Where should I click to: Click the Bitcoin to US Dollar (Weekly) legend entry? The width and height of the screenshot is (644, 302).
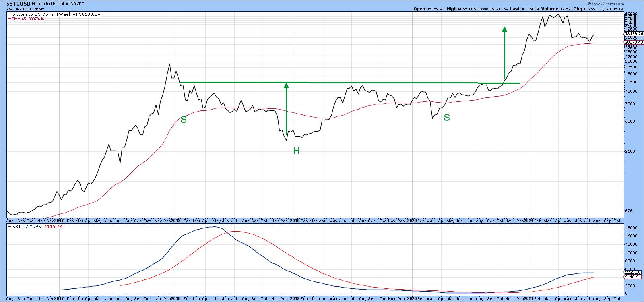pos(53,14)
